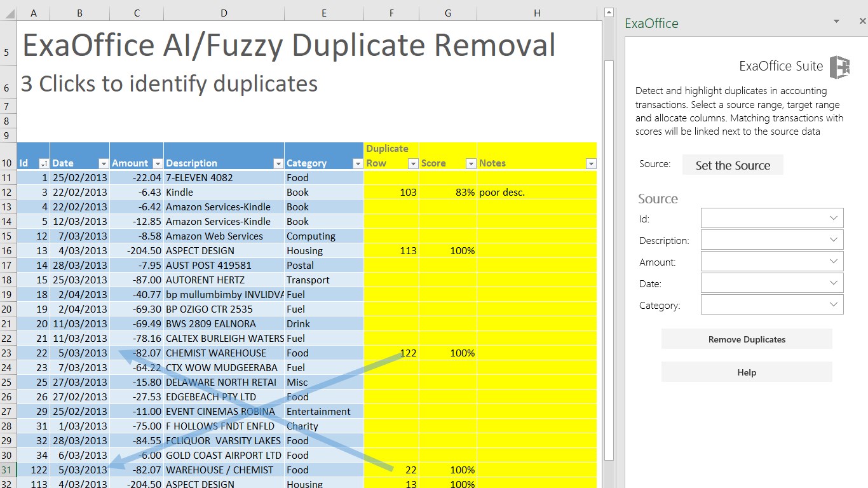Select the 'FCLIQUOR VARSITY LAKES' cell
Image resolution: width=868 pixels, height=488 pixels.
[224, 440]
